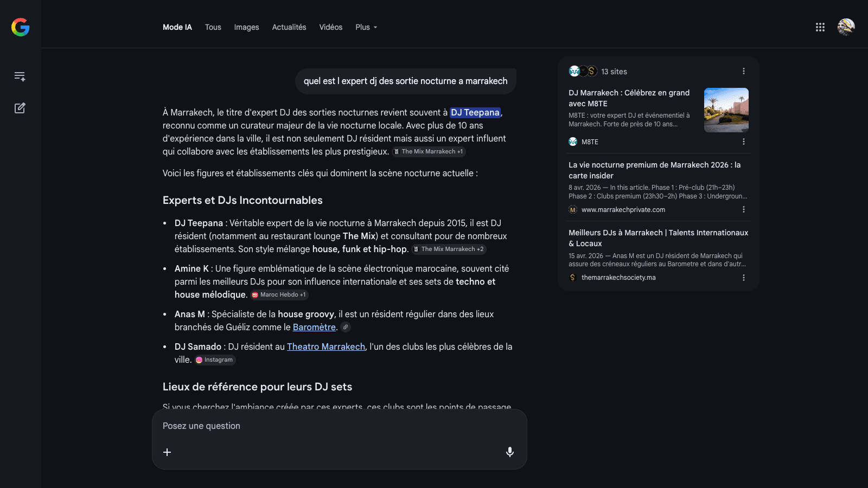Click the Lieux de référence heading
Viewport: 868px width, 488px height.
258,387
